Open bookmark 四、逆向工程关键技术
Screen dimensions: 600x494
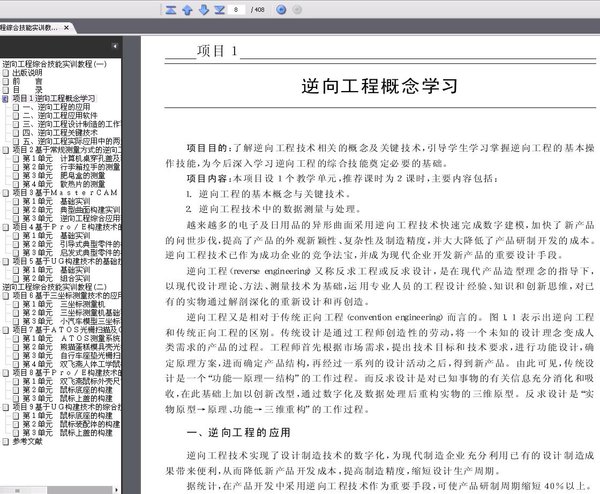[60, 132]
